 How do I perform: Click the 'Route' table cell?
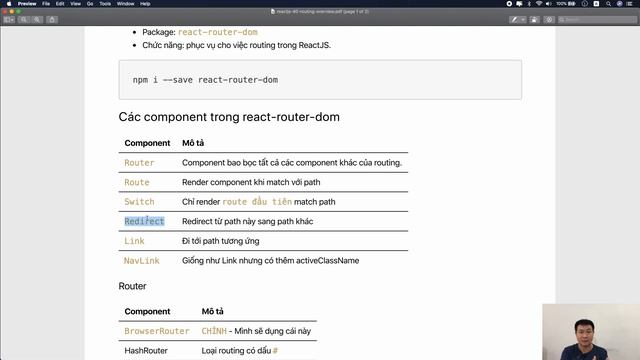137,182
